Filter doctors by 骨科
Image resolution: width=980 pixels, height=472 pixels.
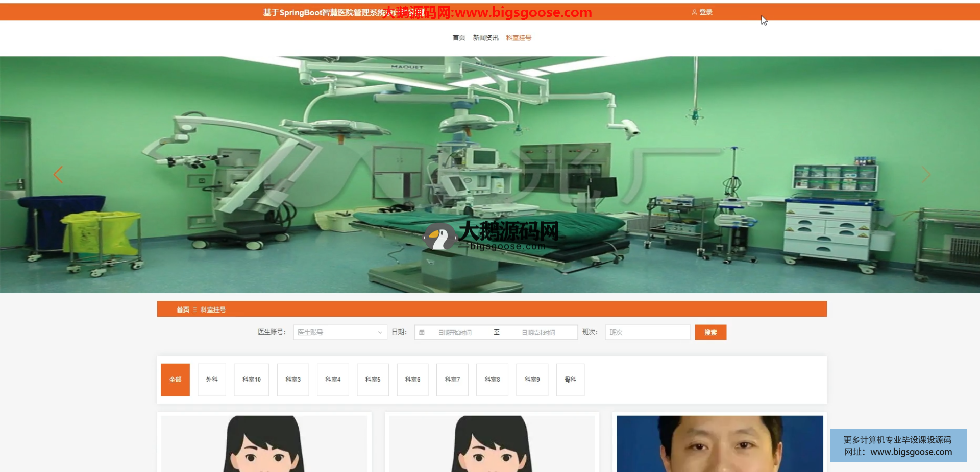click(570, 380)
